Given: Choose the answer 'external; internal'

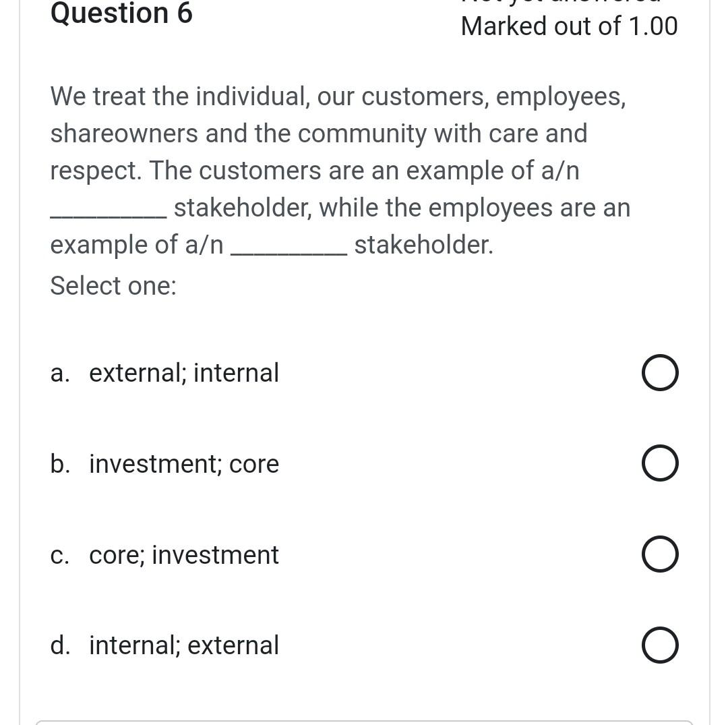Looking at the screenshot, I should pos(659,372).
